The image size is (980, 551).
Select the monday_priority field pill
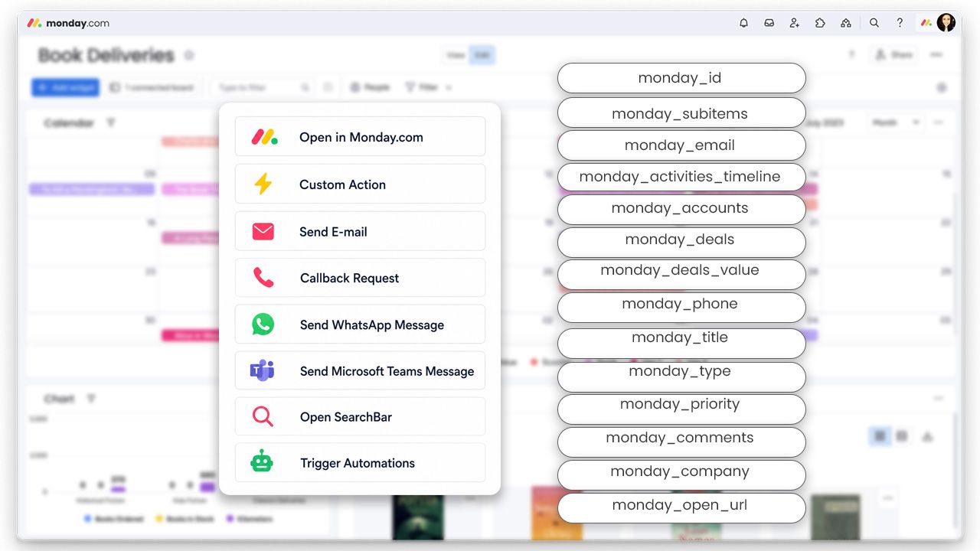coord(681,409)
